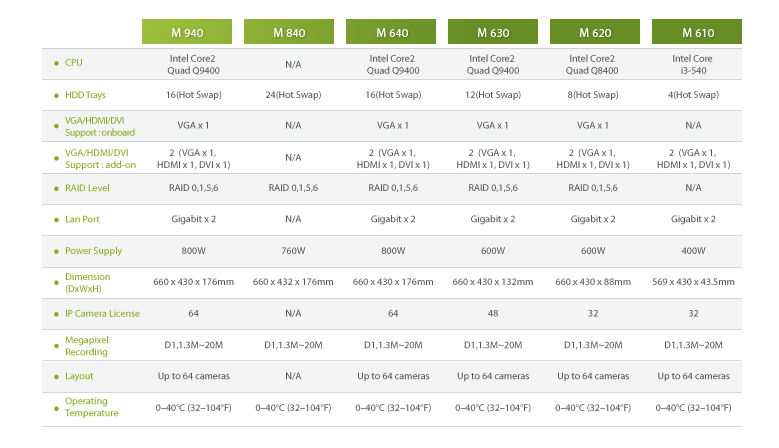Viewport: 779px width, 448px height.
Task: Choose the M 620 model header
Action: [x=595, y=31]
